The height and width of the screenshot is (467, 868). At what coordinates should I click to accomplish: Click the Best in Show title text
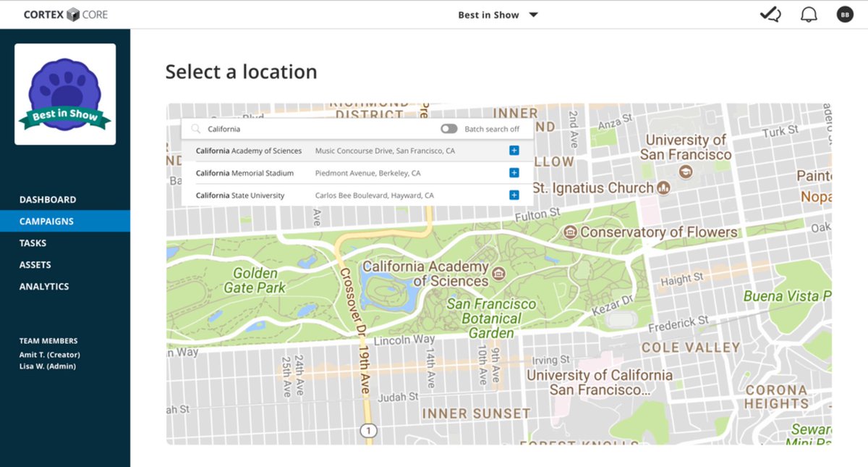[488, 14]
